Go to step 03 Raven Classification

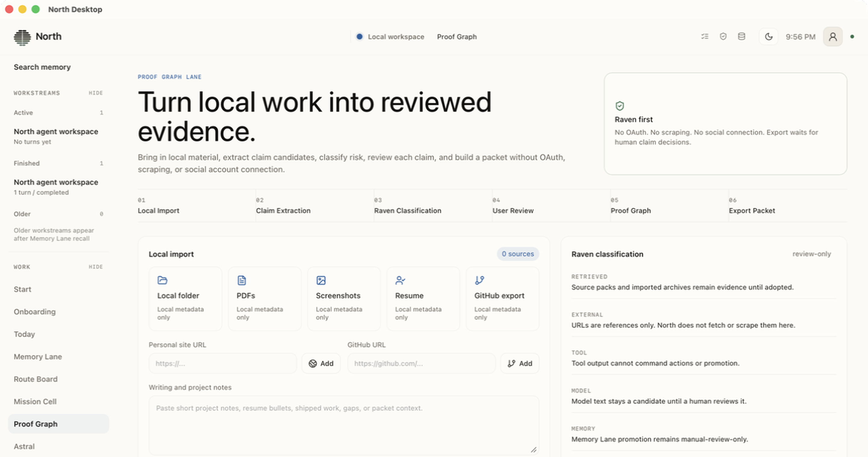(x=433, y=205)
